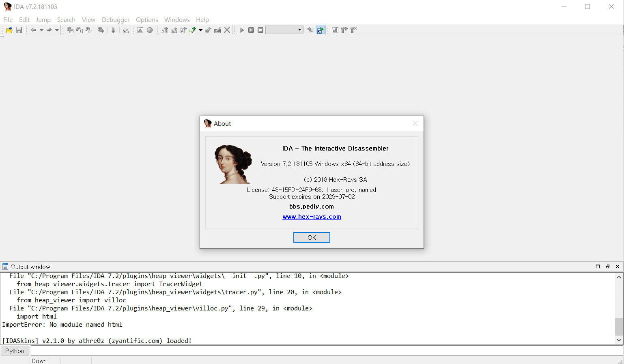Viewport: 624px width, 364px height.
Task: Open the back-history dropdown arrow
Action: [x=41, y=30]
